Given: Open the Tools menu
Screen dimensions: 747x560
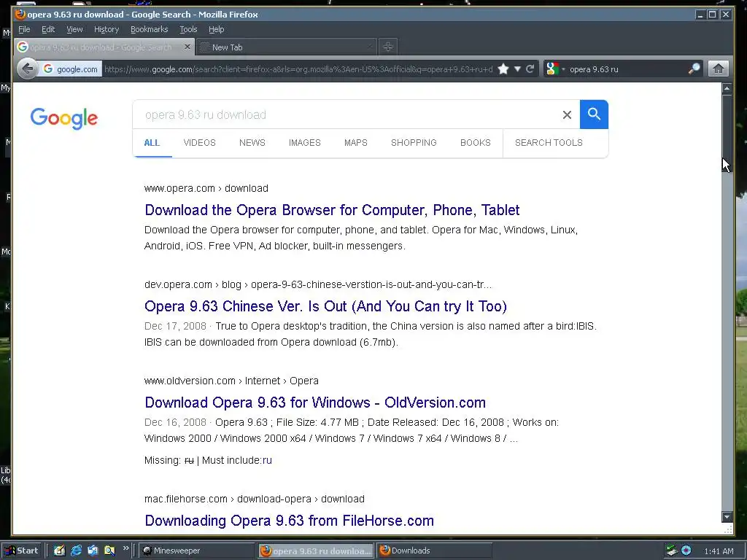Looking at the screenshot, I should coord(188,29).
